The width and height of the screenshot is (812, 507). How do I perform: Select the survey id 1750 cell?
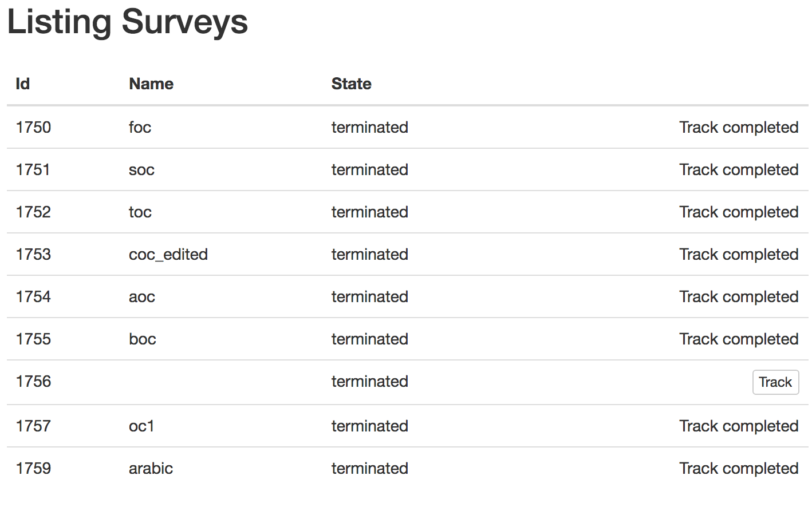(x=33, y=127)
